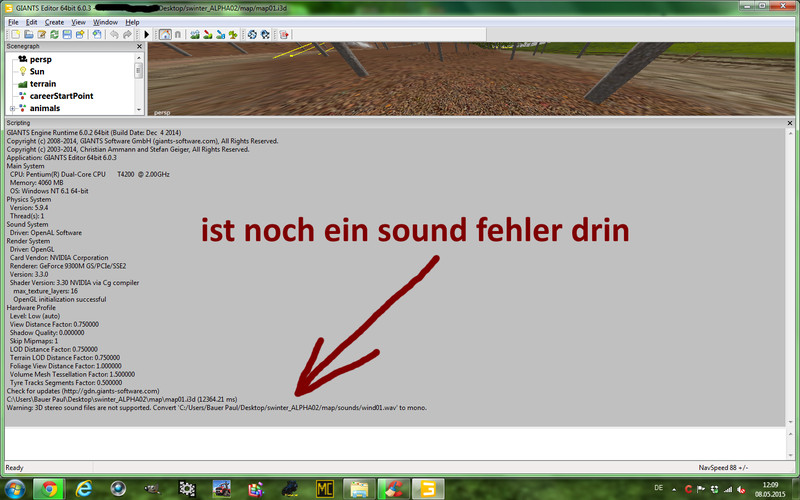Select the terrain node in Scenegraph
800x500 pixels.
[42, 84]
